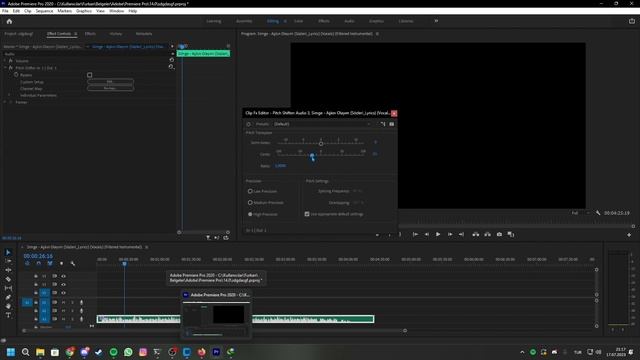Click the Semi-tones slider handle
Viewport: 640px width, 360px height.
point(321,144)
